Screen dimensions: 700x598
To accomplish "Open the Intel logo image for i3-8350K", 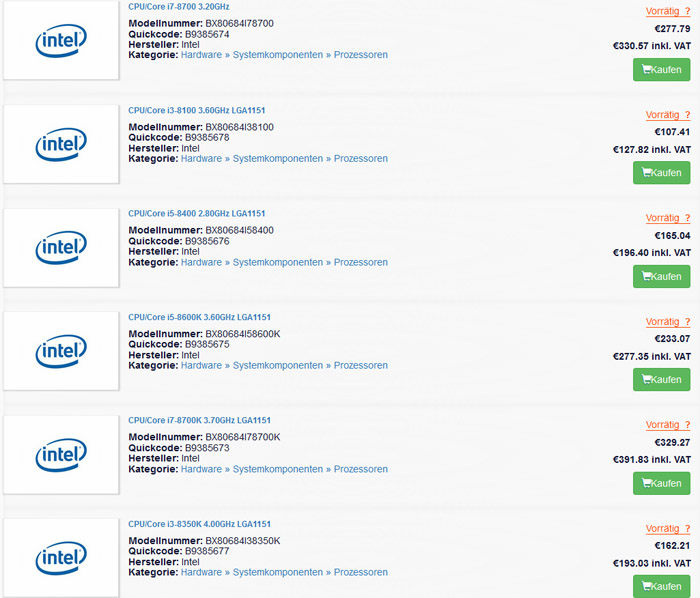I will 61,558.
